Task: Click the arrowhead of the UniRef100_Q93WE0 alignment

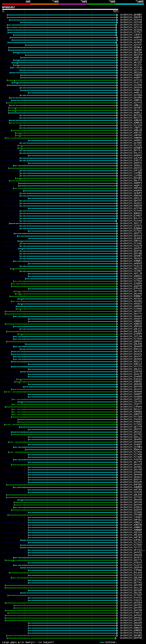Action: (x=117, y=15)
